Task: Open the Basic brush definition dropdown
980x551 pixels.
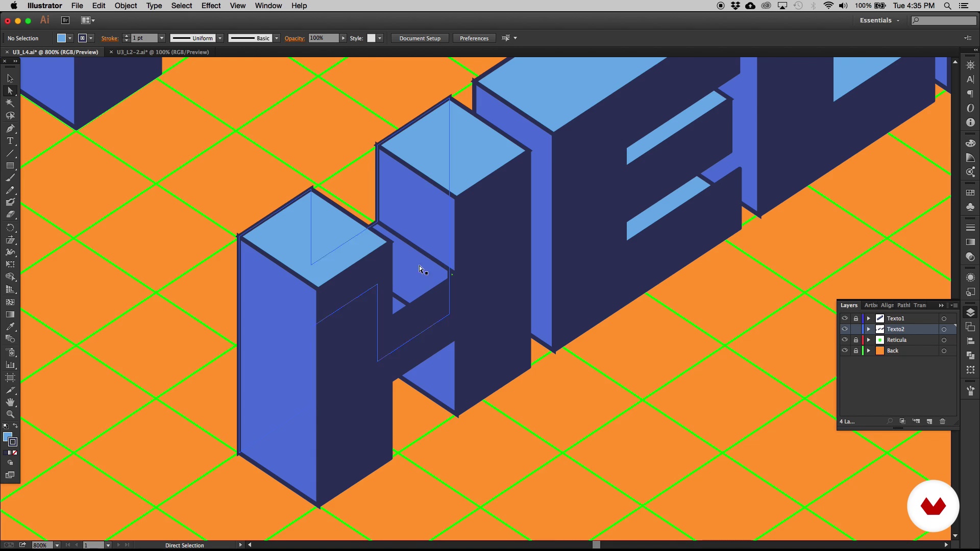Action: (277, 38)
